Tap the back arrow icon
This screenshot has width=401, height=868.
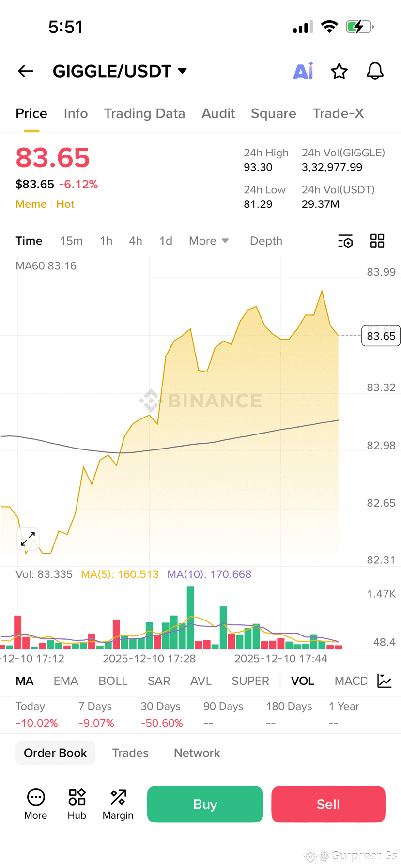click(26, 71)
